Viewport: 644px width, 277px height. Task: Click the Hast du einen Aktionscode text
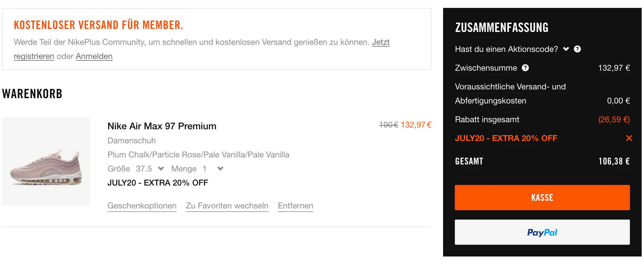point(506,49)
